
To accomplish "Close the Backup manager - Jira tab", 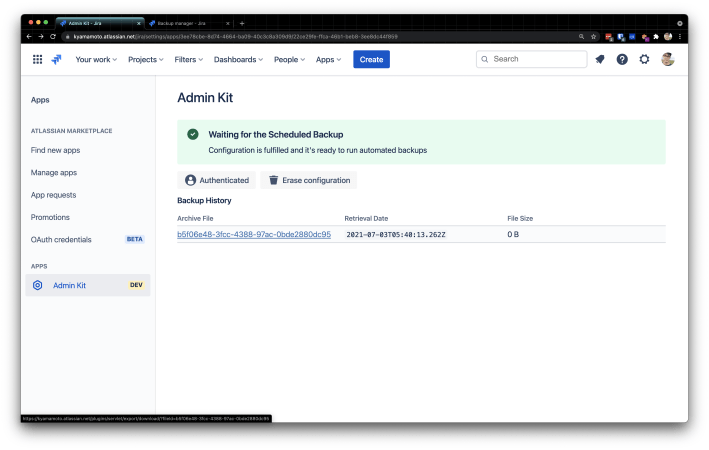I will (227, 23).
